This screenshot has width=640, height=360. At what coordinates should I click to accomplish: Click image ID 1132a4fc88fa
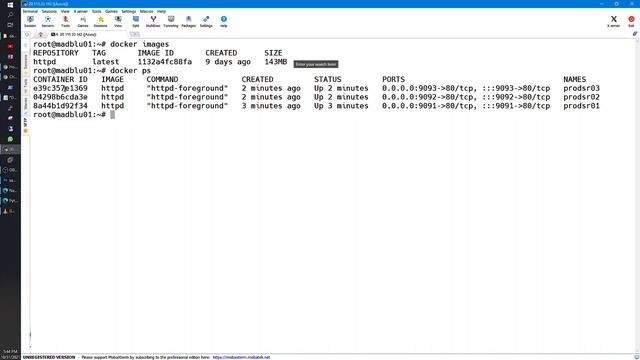pos(164,62)
